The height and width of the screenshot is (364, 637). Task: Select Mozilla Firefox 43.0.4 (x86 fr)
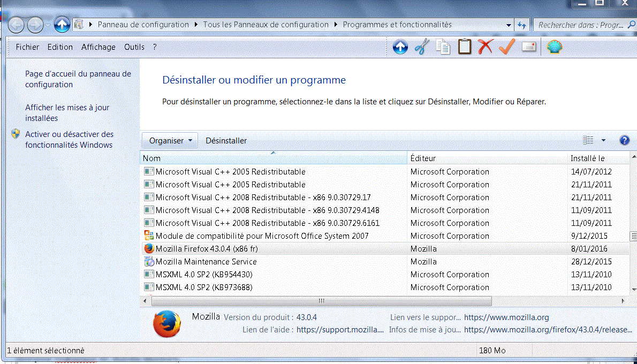(385, 248)
